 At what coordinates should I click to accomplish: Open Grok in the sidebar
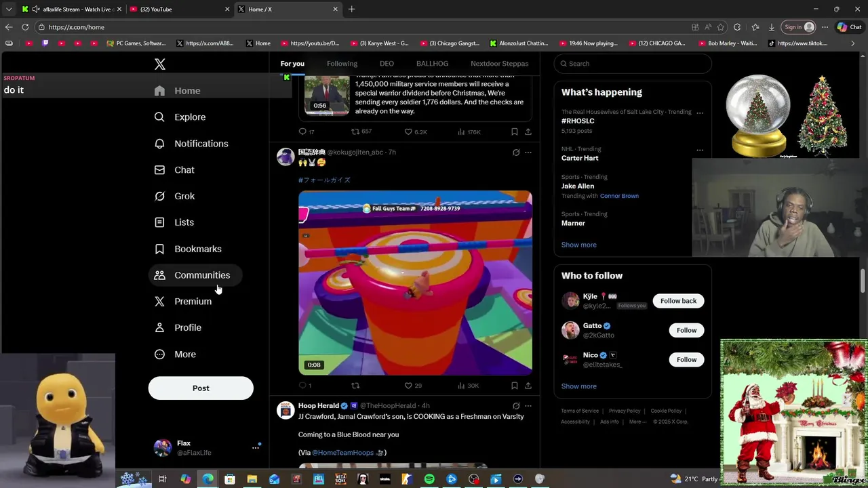pyautogui.click(x=174, y=197)
